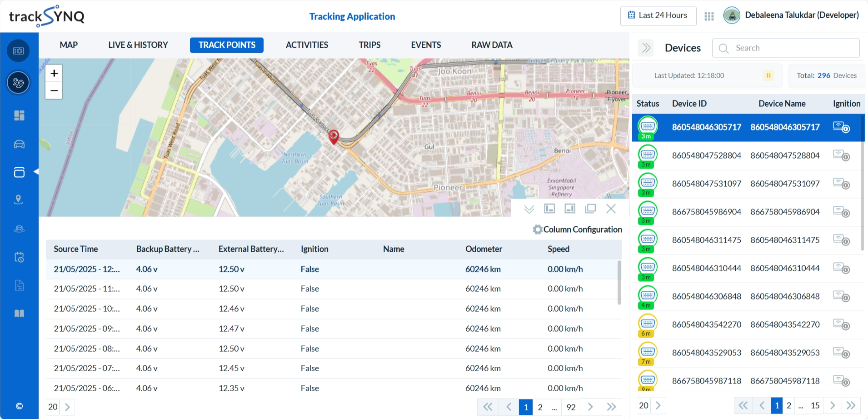The image size is (868, 419).
Task: Open the Dashboard icon in the sidebar
Action: (x=19, y=115)
